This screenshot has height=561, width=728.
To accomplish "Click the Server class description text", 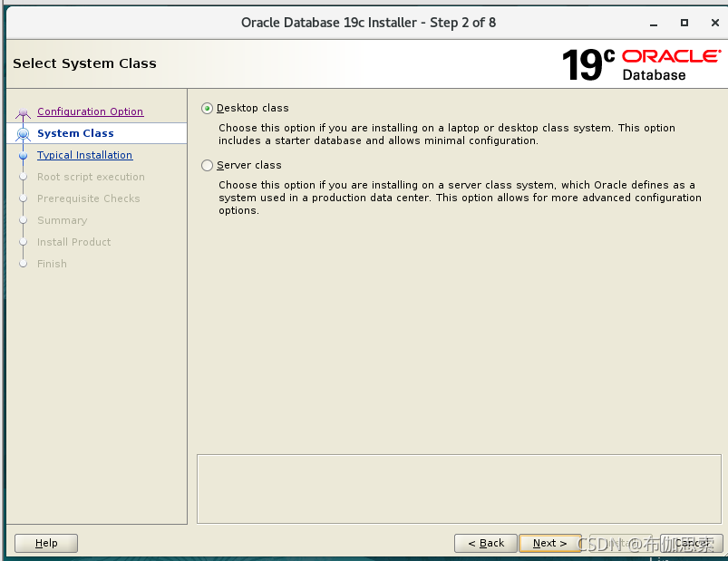I will pyautogui.click(x=460, y=198).
